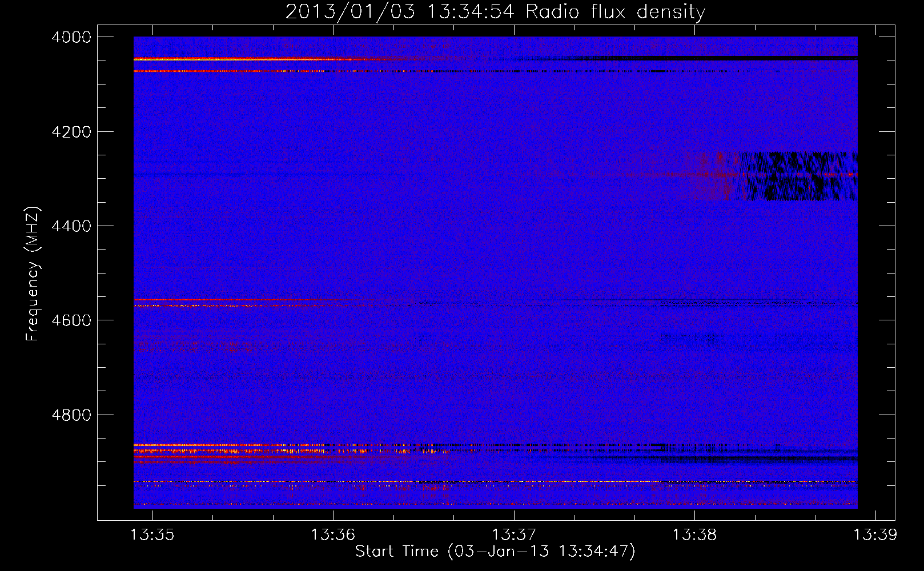Click the 4000 frequency axis label
This screenshot has width=924, height=571.
[71, 37]
